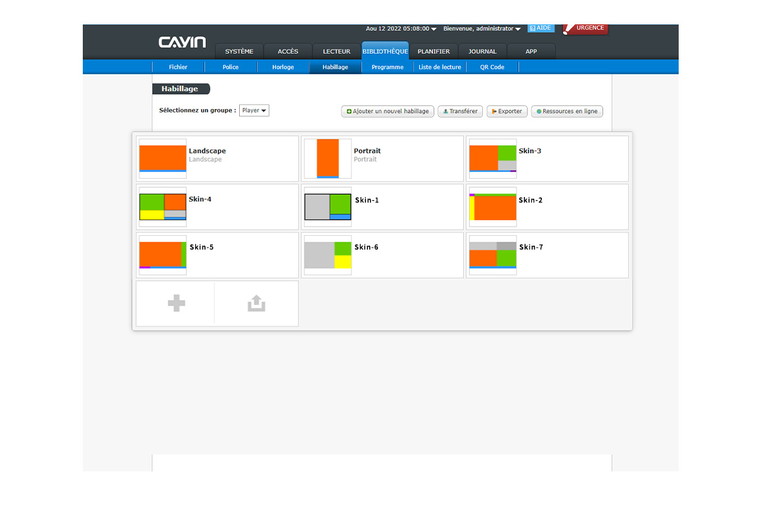Go to the Liste de lecture submenu
770x532 pixels.
[440, 67]
